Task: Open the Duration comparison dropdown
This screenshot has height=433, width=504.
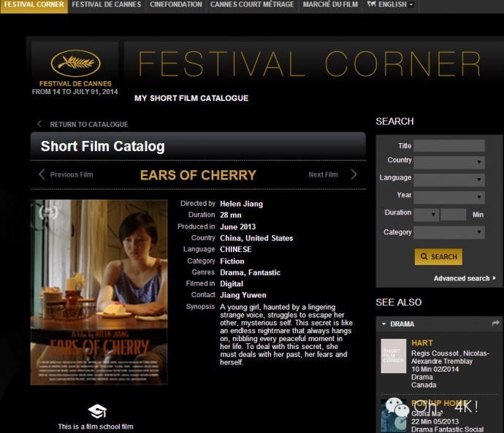Action: tap(427, 215)
